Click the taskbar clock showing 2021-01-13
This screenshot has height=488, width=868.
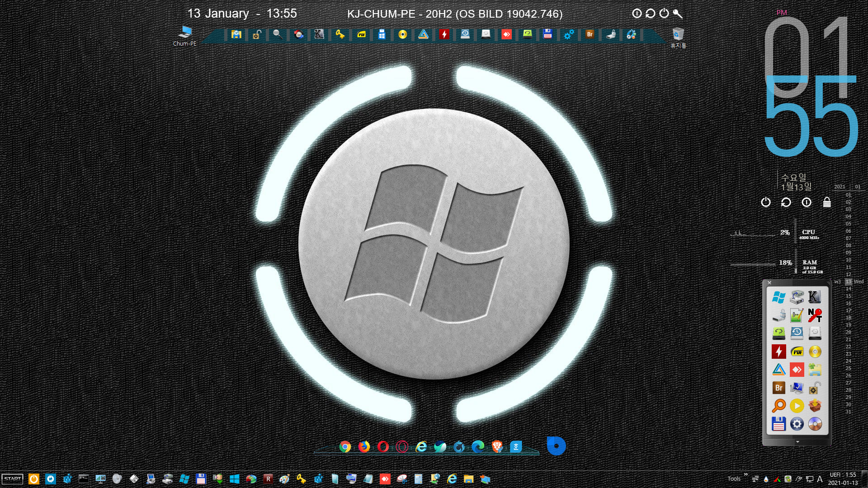(x=843, y=479)
